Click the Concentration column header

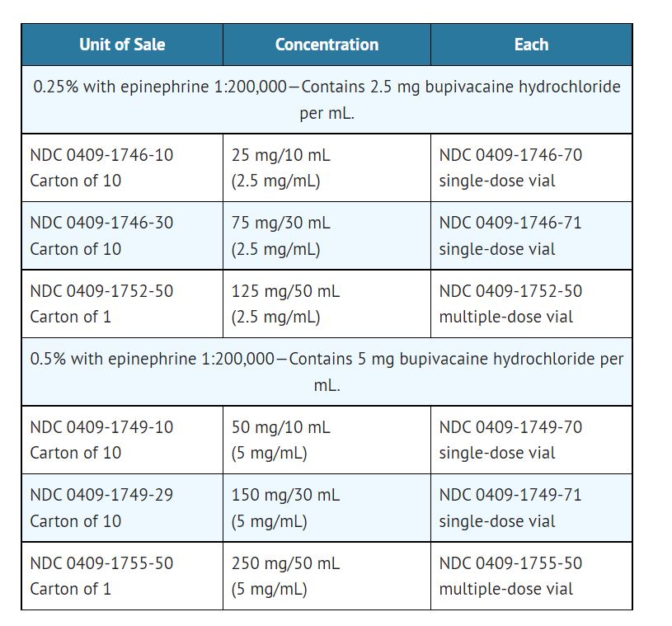click(327, 45)
